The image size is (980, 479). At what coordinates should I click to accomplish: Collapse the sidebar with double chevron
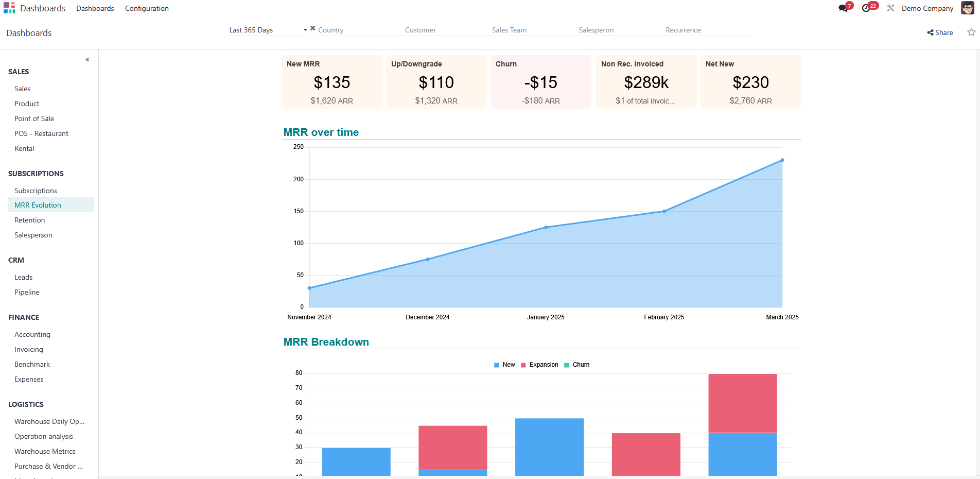coord(87,60)
